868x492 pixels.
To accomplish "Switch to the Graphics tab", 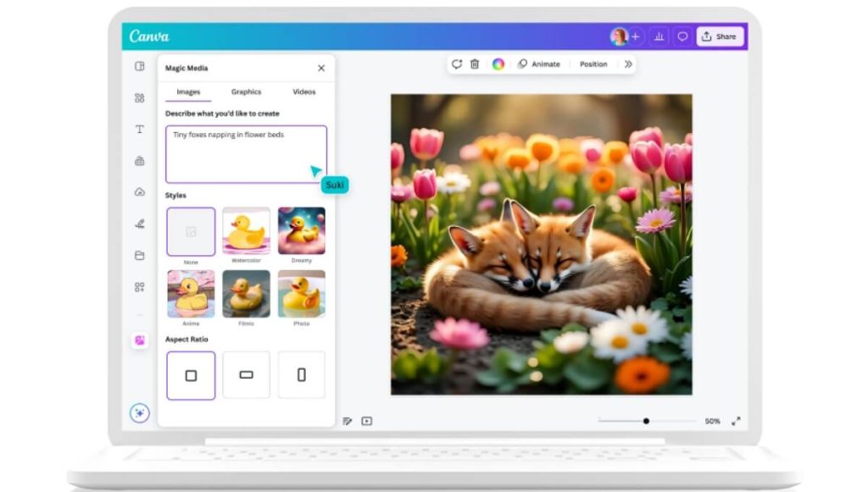I will pyautogui.click(x=244, y=91).
